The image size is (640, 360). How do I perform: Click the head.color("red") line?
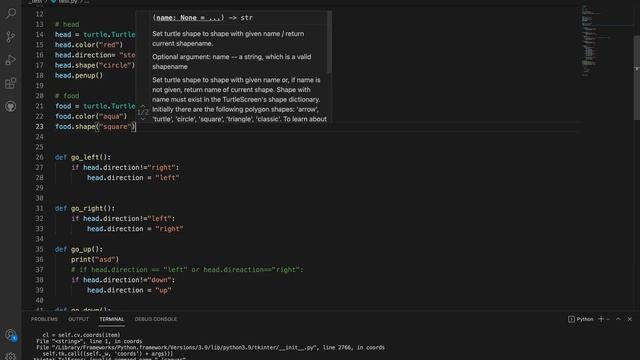[89, 45]
